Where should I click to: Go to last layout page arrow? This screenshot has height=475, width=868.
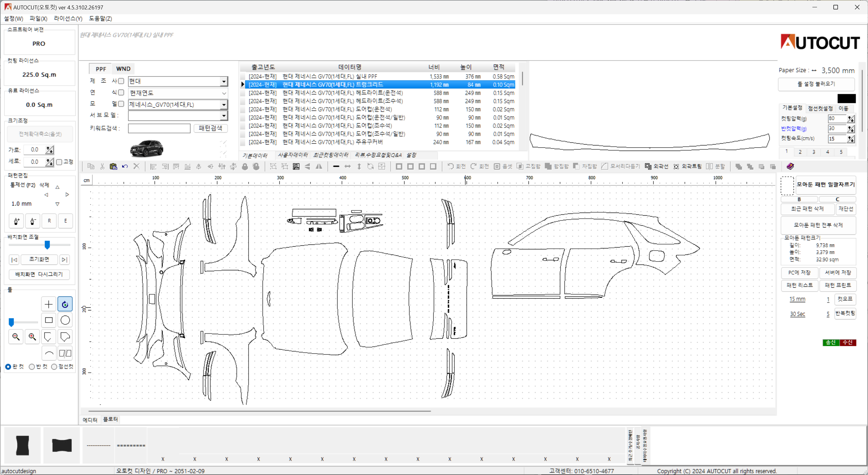(x=64, y=260)
